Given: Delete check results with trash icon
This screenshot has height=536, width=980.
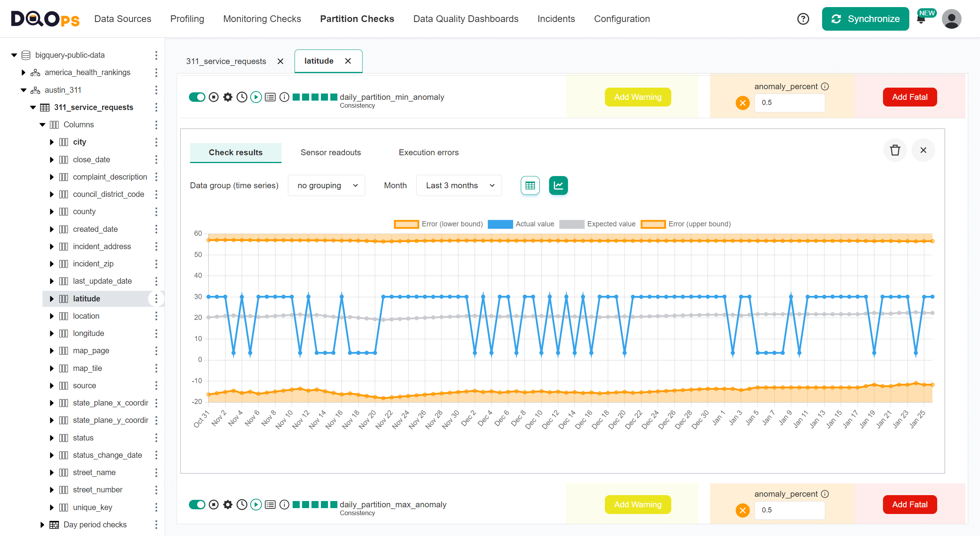Looking at the screenshot, I should click(x=895, y=150).
